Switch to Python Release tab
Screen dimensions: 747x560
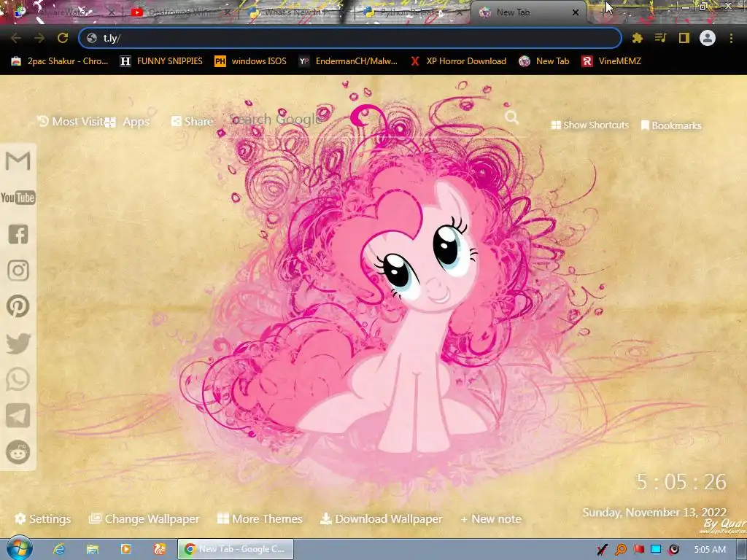coord(405,12)
